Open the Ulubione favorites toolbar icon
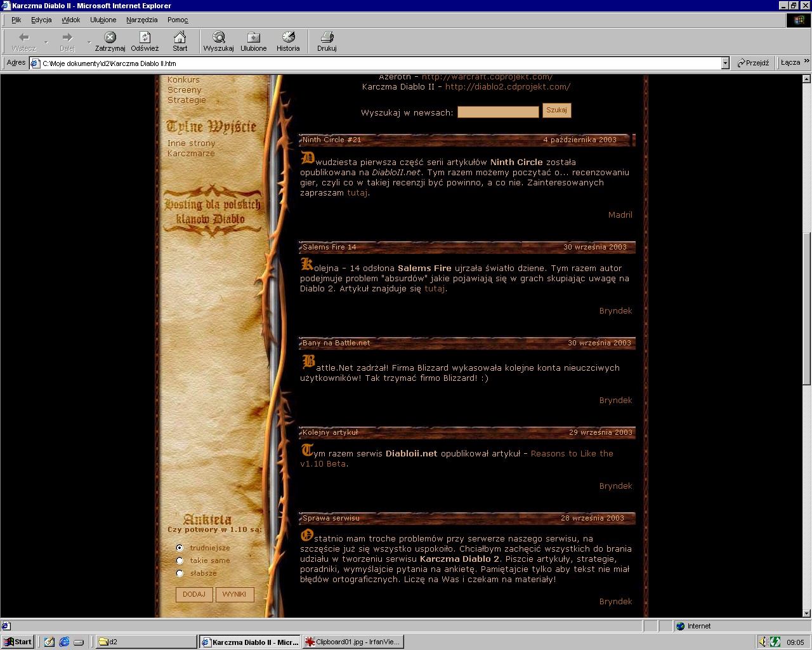This screenshot has height=650, width=812. (253, 38)
